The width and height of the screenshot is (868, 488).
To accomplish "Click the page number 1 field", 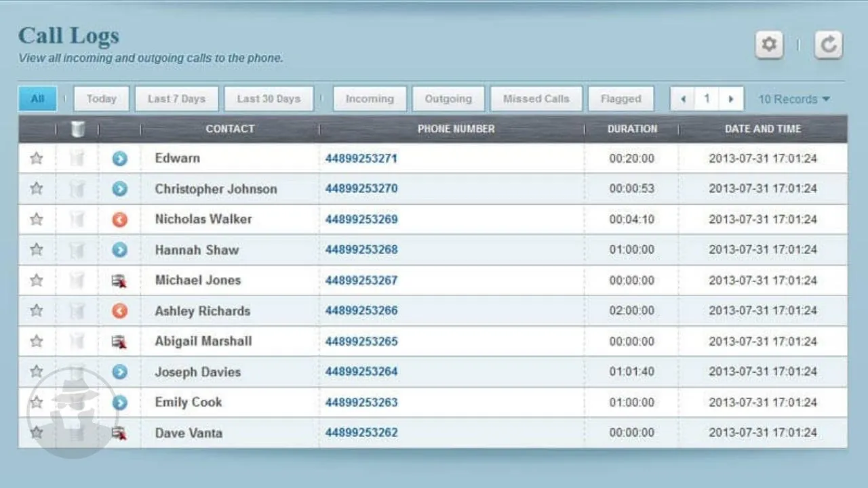I will pyautogui.click(x=707, y=99).
